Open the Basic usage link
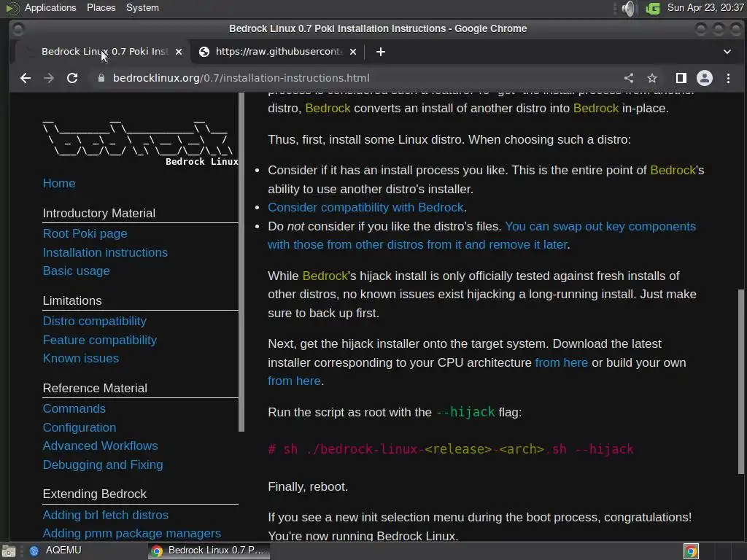747x560 pixels. pos(76,271)
